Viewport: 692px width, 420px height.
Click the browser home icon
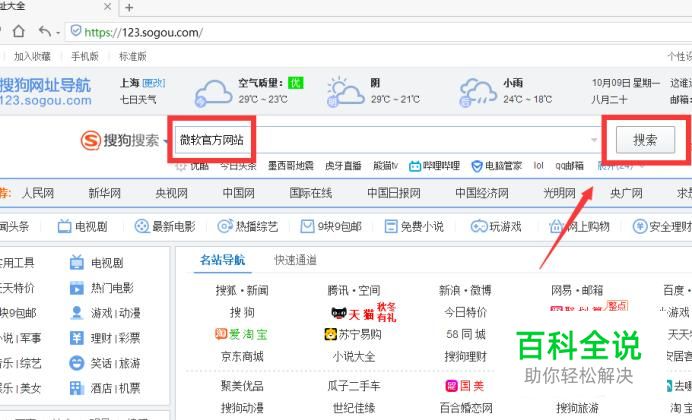19,31
